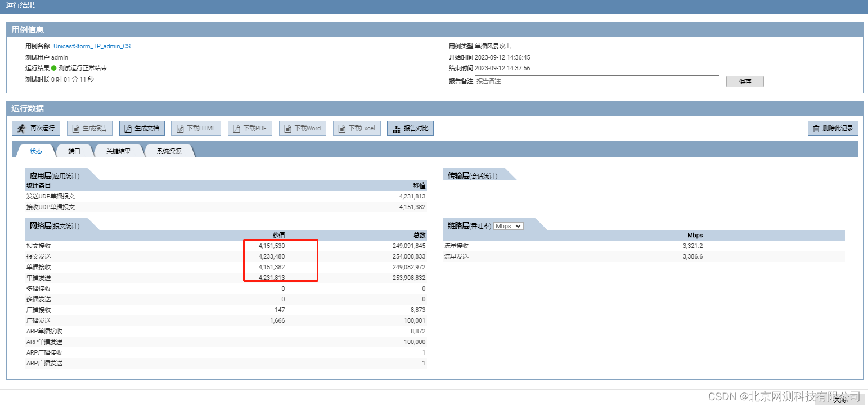The image size is (868, 407).
Task: Download the report as Excel
Action: coord(357,128)
